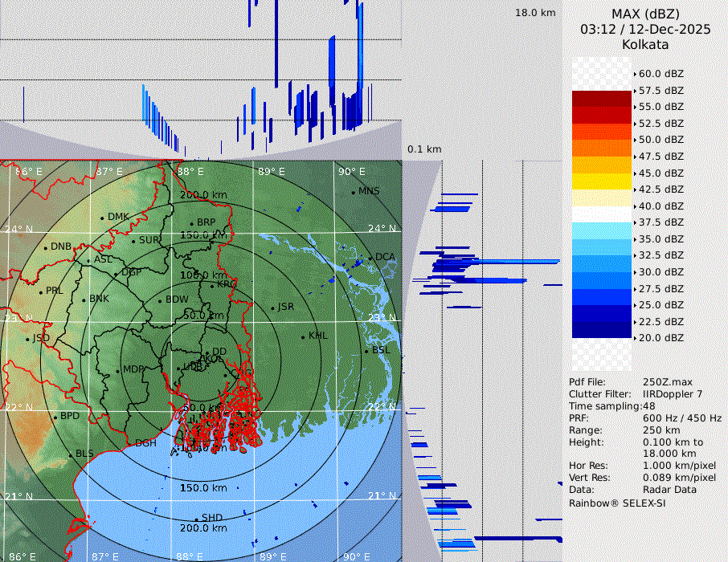The height and width of the screenshot is (562, 728).
Task: Select the BRP station dot
Action: click(x=191, y=223)
